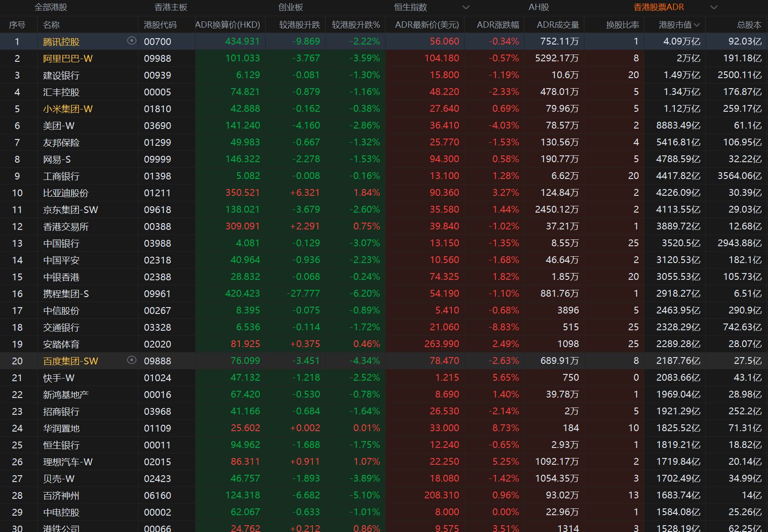The image size is (768, 532).
Task: Switch to the 全部港股 tab
Action: coord(51,7)
